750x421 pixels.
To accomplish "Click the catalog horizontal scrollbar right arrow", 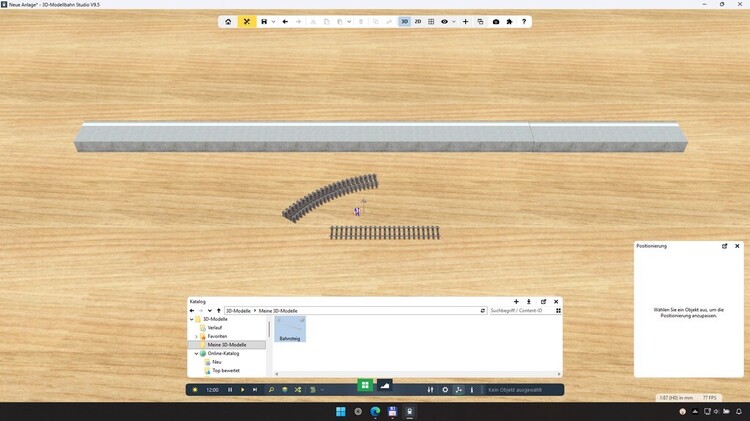I will pyautogui.click(x=559, y=374).
